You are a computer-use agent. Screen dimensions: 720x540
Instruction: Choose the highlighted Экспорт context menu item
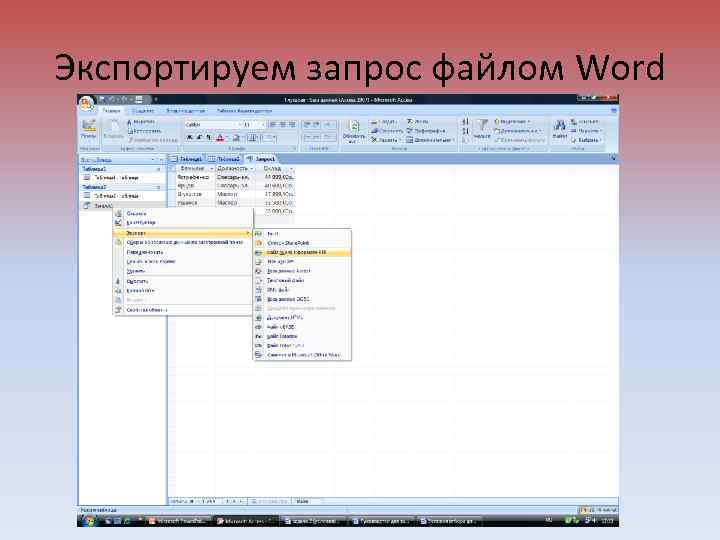pos(183,233)
